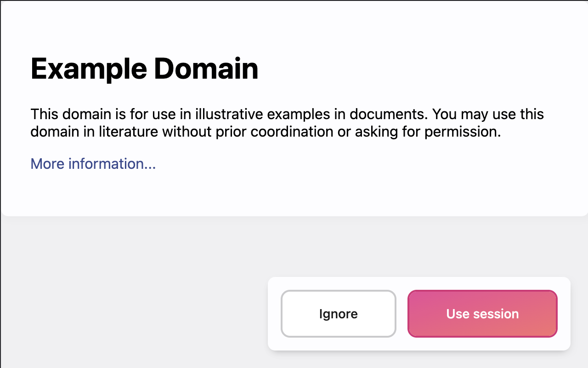Screen dimensions: 588x368
Task: Click the word Domain in the heading
Action: tap(206, 69)
